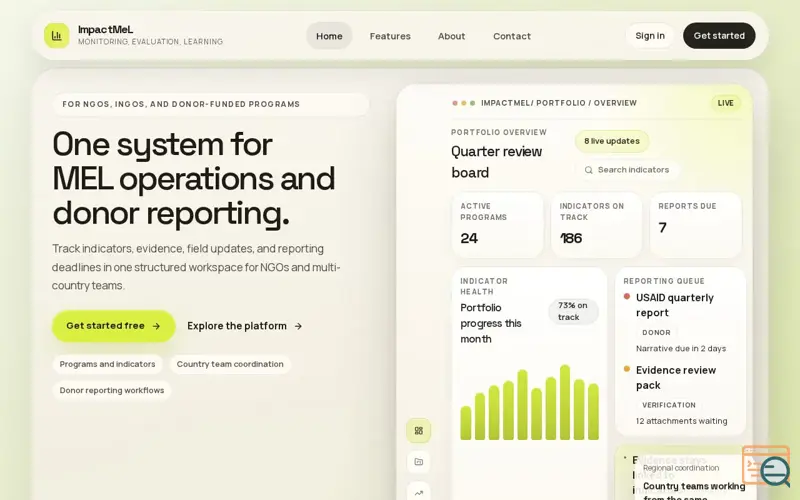Click the 73% on track badge
The width and height of the screenshot is (800, 500).
click(573, 311)
